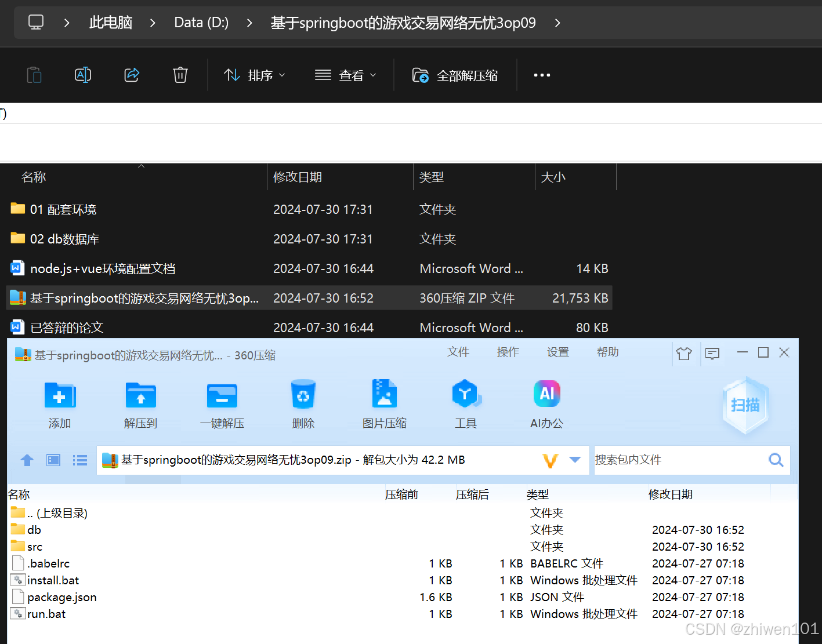
Task: Open the 设置 (Settings) menu
Action: (x=557, y=352)
